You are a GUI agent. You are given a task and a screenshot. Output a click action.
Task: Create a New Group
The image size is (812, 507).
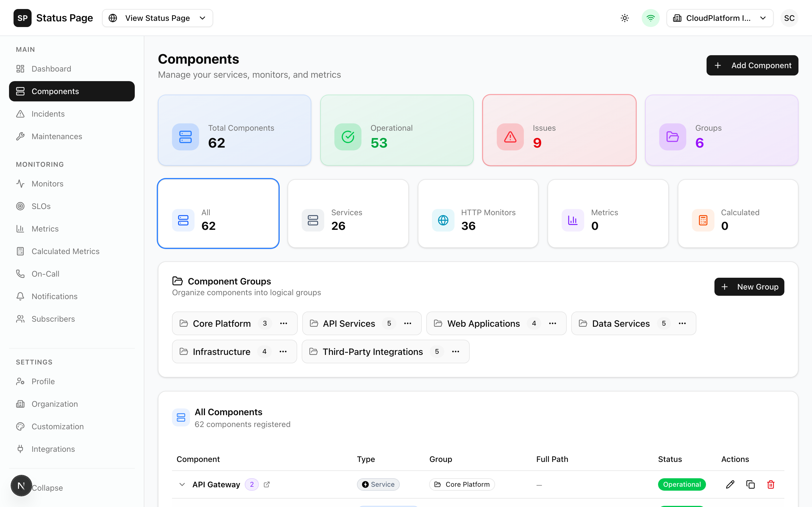click(749, 287)
